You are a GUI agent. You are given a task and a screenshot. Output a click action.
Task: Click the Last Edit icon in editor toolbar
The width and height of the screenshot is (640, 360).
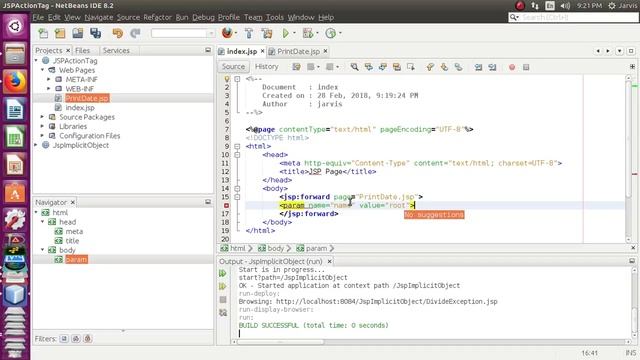click(296, 67)
